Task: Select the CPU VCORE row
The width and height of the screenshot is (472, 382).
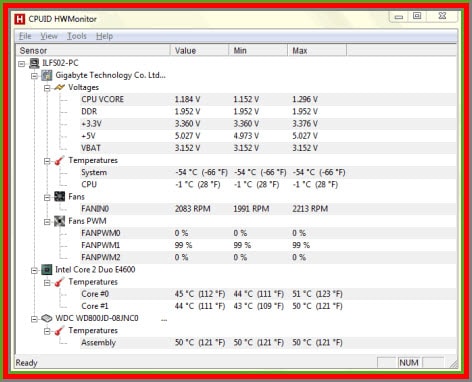Action: (x=236, y=99)
